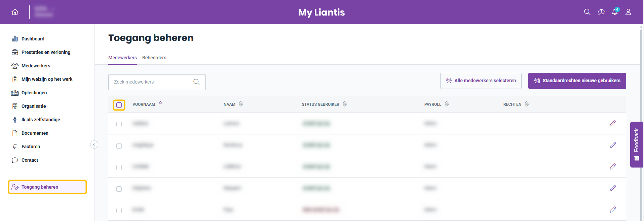Screen dimensions: 644x221
Task: Click Alle medewerkers selecteren button
Action: click(481, 81)
